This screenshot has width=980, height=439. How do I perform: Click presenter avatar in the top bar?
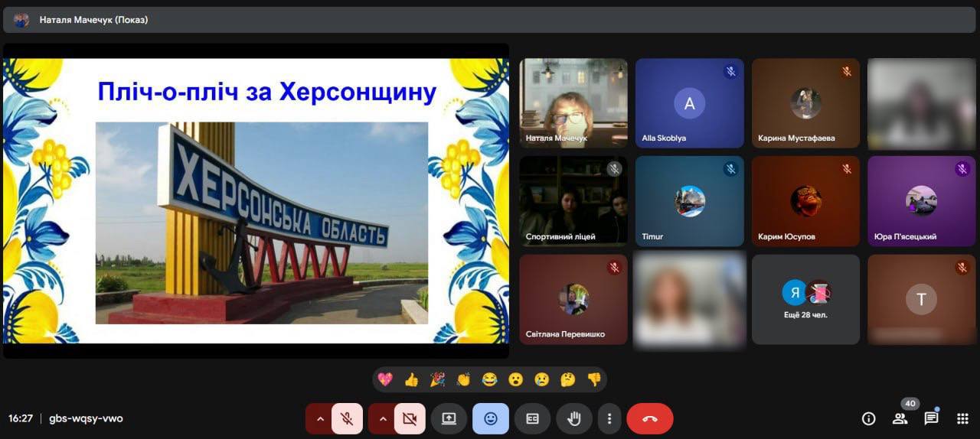tap(21, 20)
